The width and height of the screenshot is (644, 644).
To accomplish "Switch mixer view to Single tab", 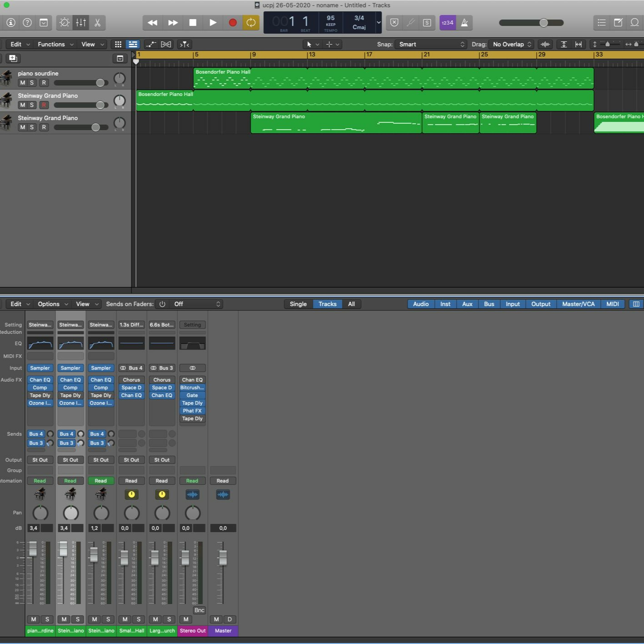I will click(x=298, y=304).
